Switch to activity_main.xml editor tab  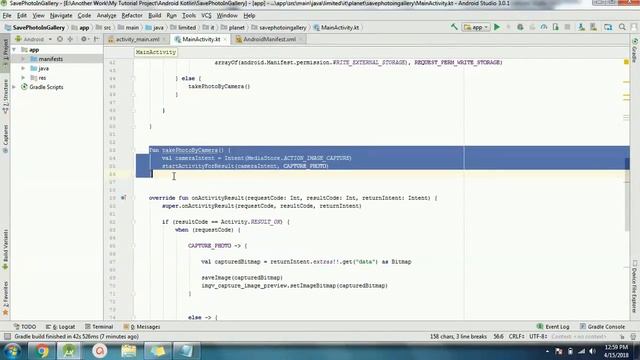[x=137, y=39]
